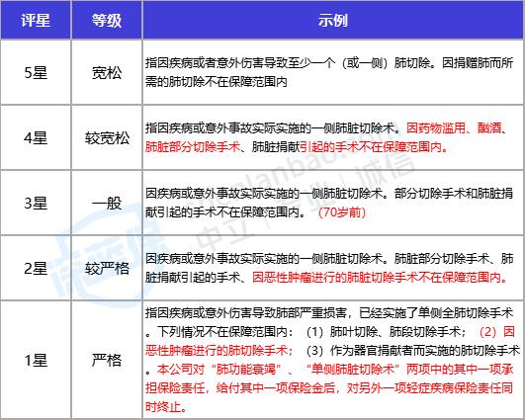Image resolution: width=525 pixels, height=420 pixels.
Task: Select the 2星 rating cell
Action: [x=36, y=268]
